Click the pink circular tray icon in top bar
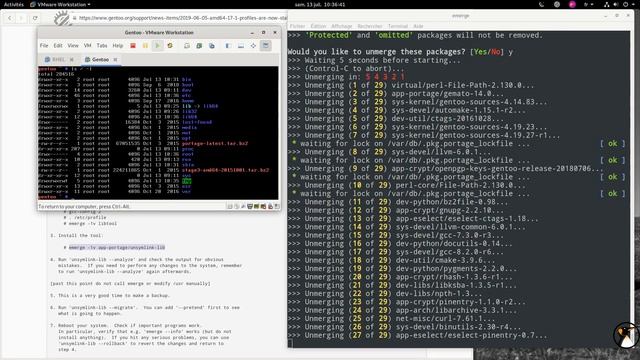This screenshot has width=640, height=360. (572, 4)
